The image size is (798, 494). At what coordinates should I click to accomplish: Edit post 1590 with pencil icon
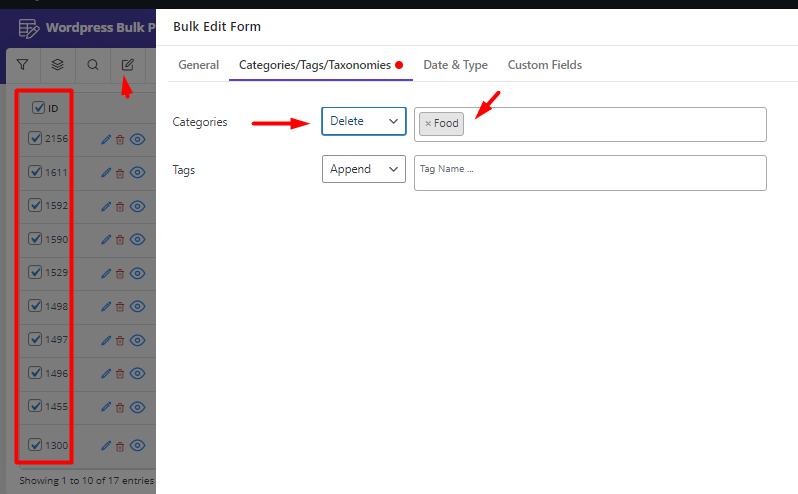[x=106, y=239]
